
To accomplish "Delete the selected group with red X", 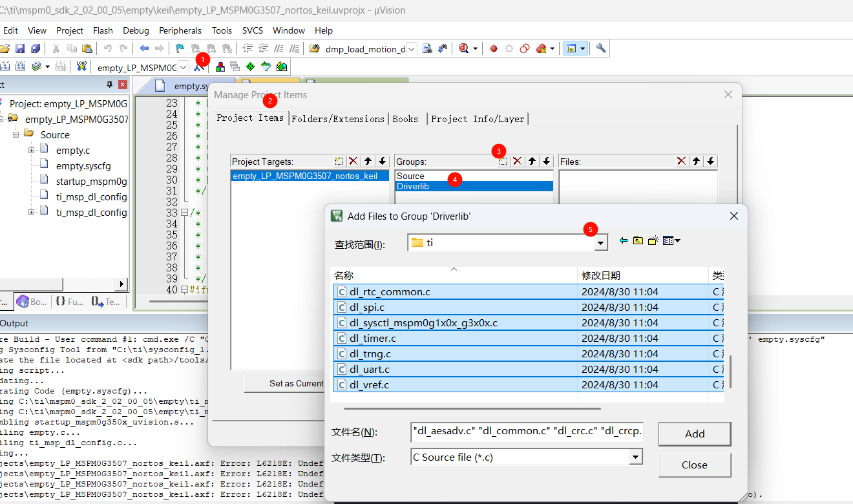I will click(518, 161).
